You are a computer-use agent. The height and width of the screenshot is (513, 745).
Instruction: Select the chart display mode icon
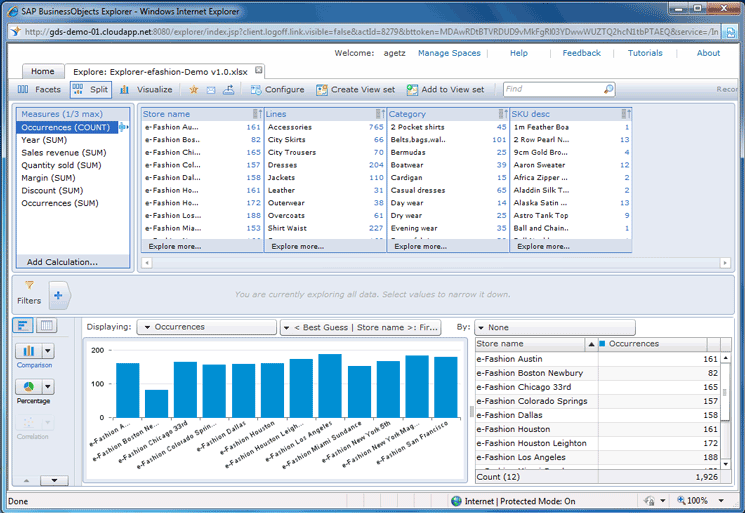tap(23, 325)
